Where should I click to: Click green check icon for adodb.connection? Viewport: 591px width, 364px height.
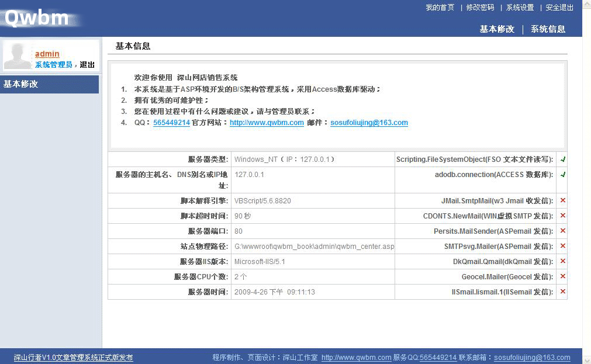tap(562, 174)
